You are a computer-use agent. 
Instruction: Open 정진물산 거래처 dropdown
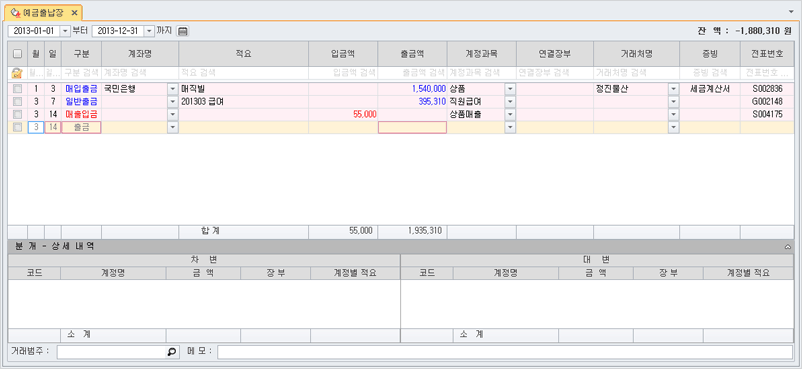tap(674, 89)
